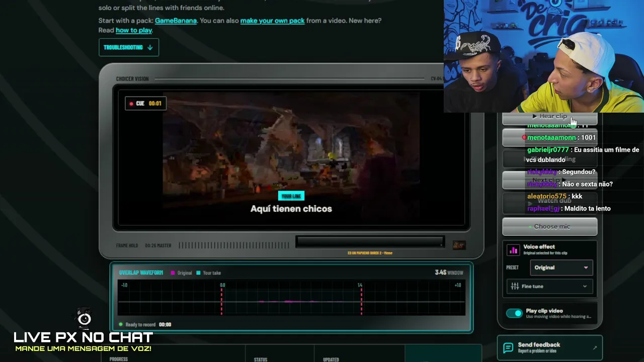Click the Send feedback chat bubble icon
This screenshot has width=644, height=362.
click(x=508, y=347)
